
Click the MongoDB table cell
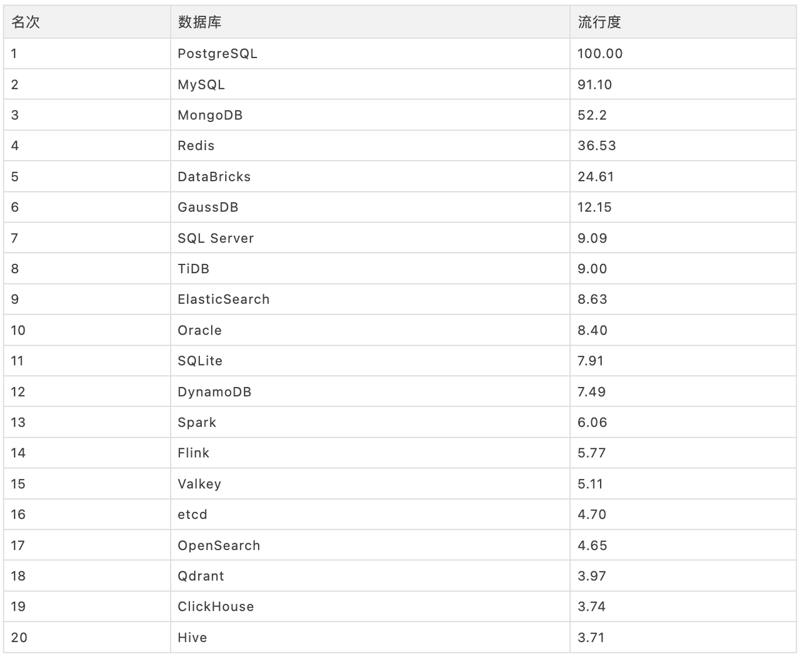(x=210, y=115)
